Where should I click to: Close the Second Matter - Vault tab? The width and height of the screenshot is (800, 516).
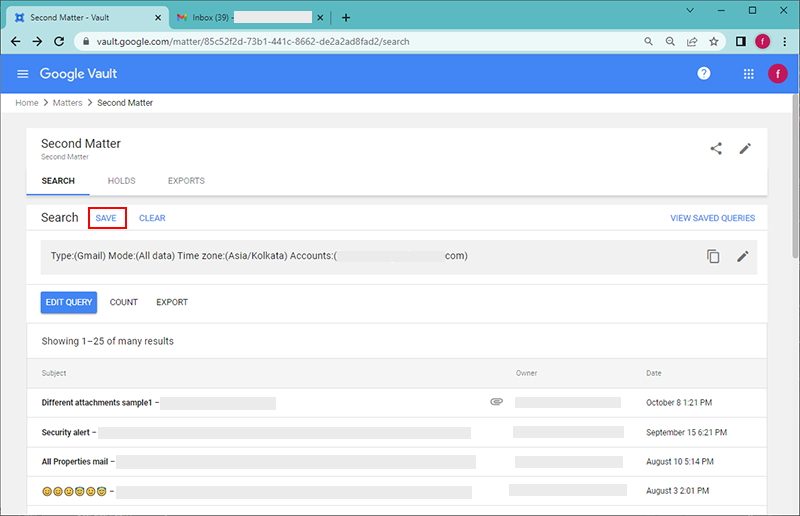[x=158, y=17]
